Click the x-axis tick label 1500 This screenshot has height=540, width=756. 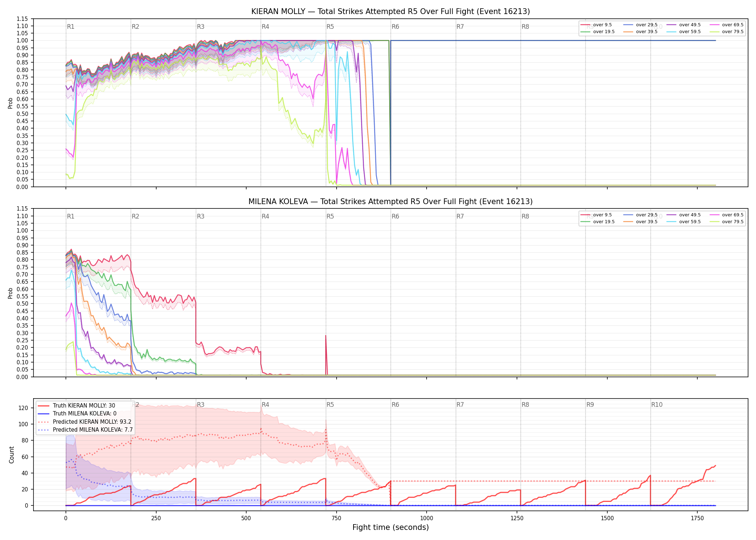point(607,518)
